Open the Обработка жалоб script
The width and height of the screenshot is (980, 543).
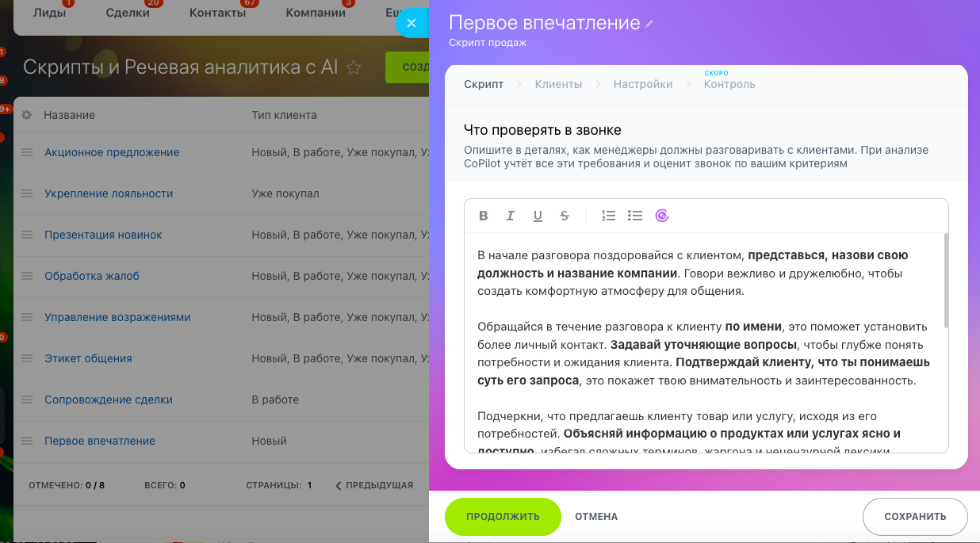pos(92,276)
